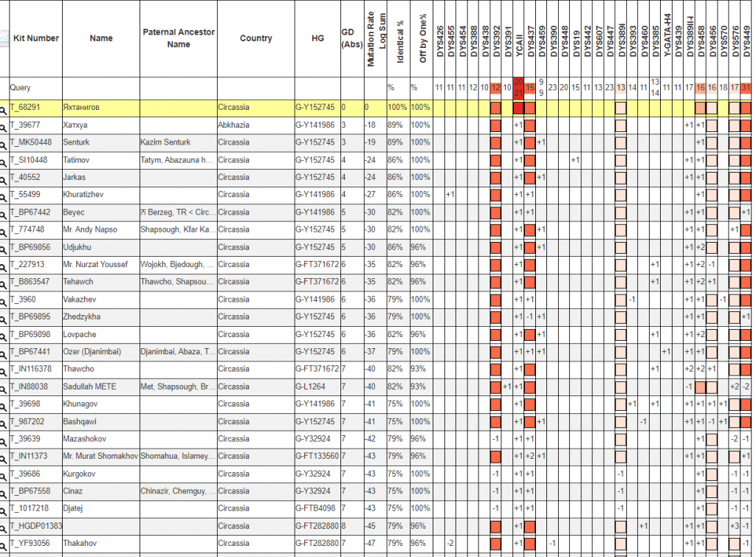Sort by the Kit Number column header
Screen dimensions: 756x557
tap(36, 38)
